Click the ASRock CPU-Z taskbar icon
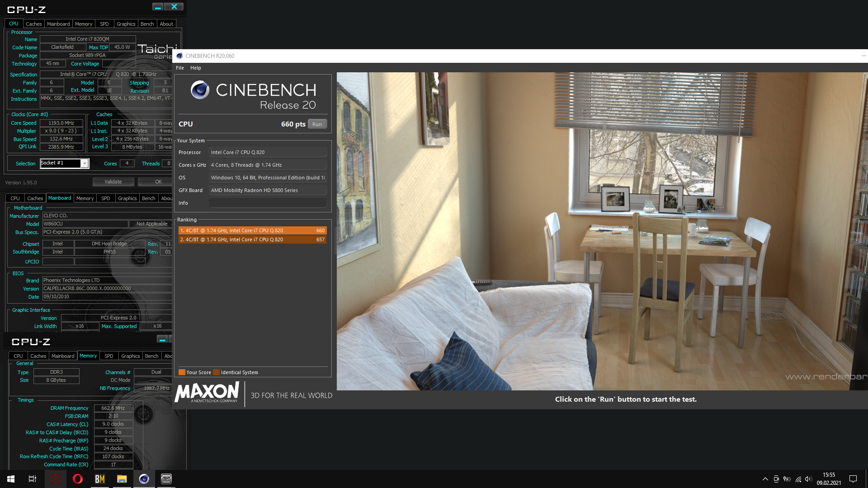The width and height of the screenshot is (868, 488). 166,479
